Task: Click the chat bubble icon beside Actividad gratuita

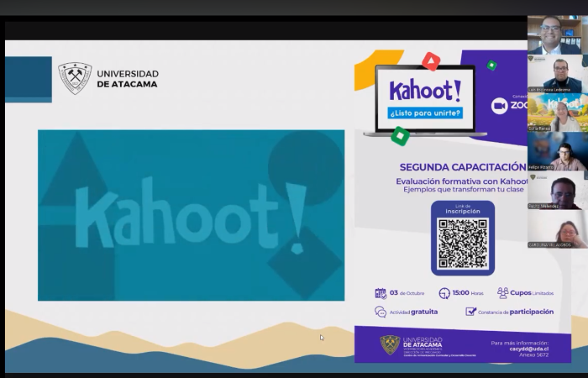Action: tap(381, 312)
